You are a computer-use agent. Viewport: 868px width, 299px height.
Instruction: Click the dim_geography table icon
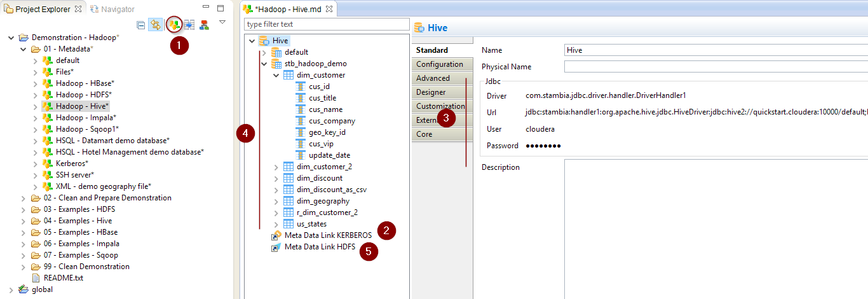(288, 201)
